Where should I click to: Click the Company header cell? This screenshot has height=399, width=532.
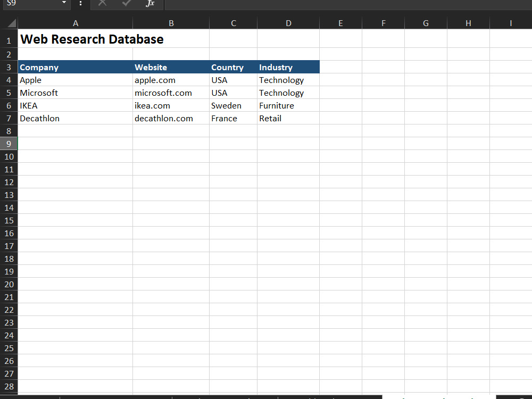tap(76, 67)
